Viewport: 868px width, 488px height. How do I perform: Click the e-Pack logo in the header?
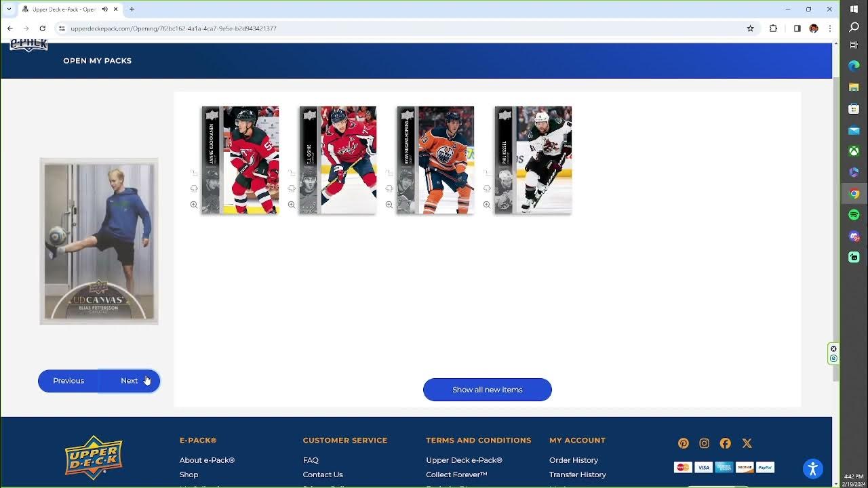point(28,45)
